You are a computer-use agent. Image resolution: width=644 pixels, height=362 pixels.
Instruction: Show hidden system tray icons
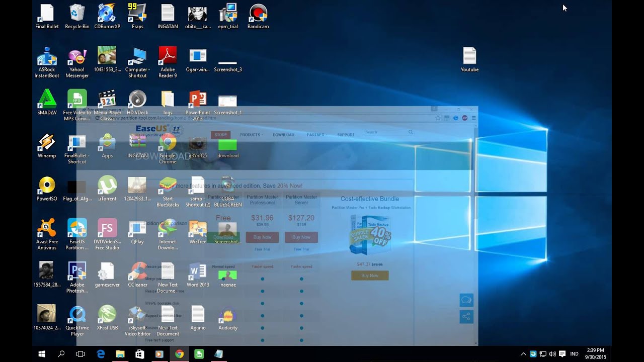(523, 354)
